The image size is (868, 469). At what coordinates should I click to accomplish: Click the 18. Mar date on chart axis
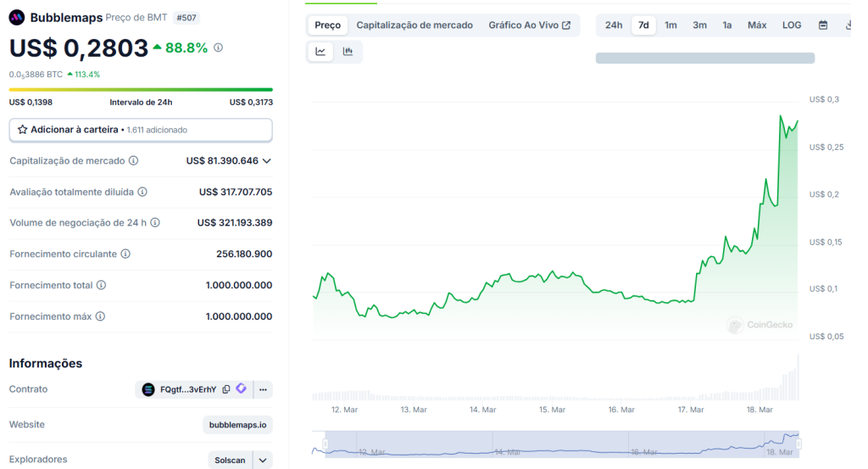(x=759, y=410)
